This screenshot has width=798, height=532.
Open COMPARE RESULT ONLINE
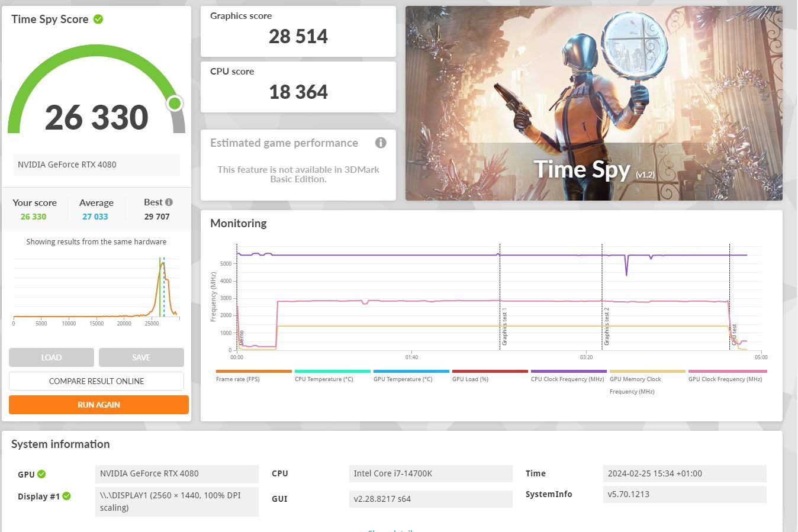[96, 381]
